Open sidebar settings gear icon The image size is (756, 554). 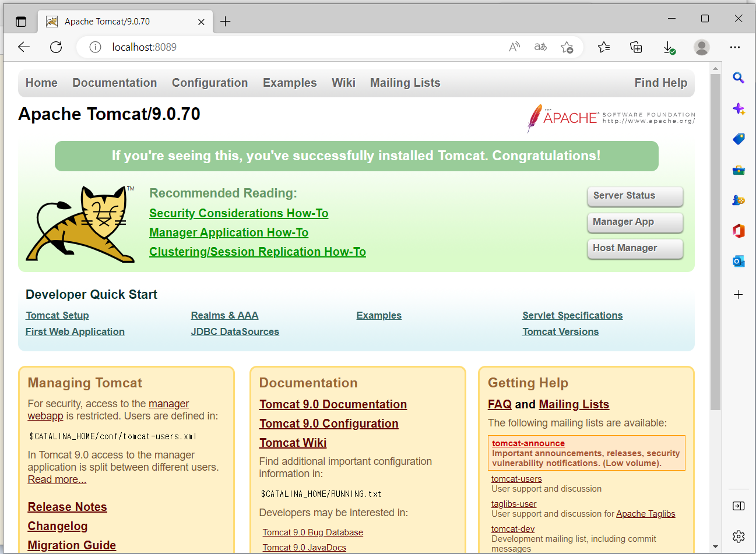(x=739, y=536)
